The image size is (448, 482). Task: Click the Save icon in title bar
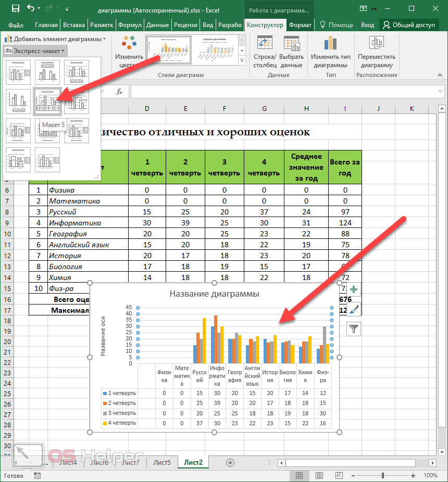[x=15, y=9]
